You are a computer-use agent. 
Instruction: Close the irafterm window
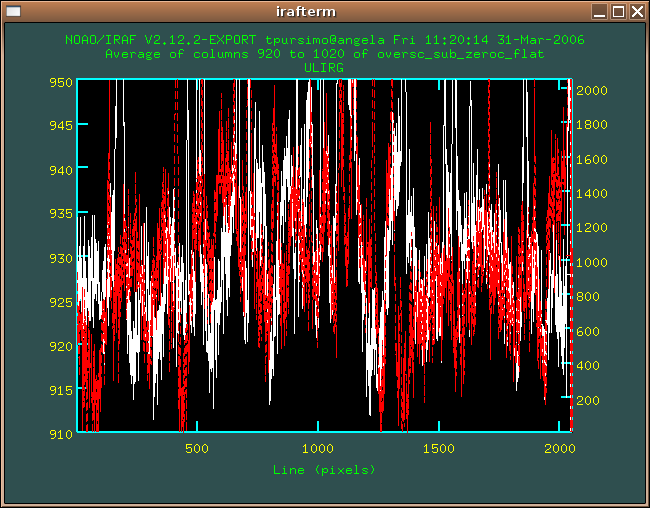click(x=638, y=12)
